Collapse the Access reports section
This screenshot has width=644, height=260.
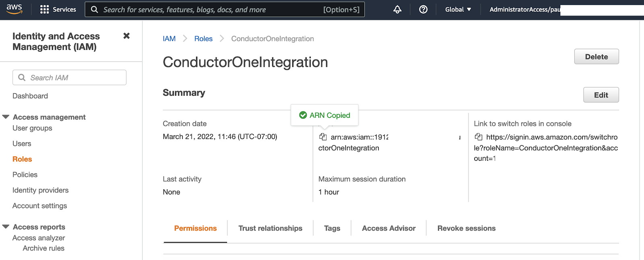pyautogui.click(x=6, y=227)
